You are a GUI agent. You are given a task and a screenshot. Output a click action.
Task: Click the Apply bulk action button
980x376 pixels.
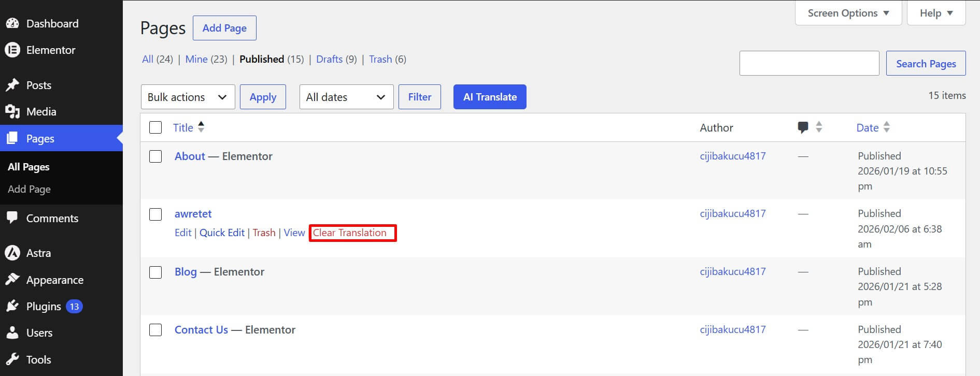[x=263, y=97]
